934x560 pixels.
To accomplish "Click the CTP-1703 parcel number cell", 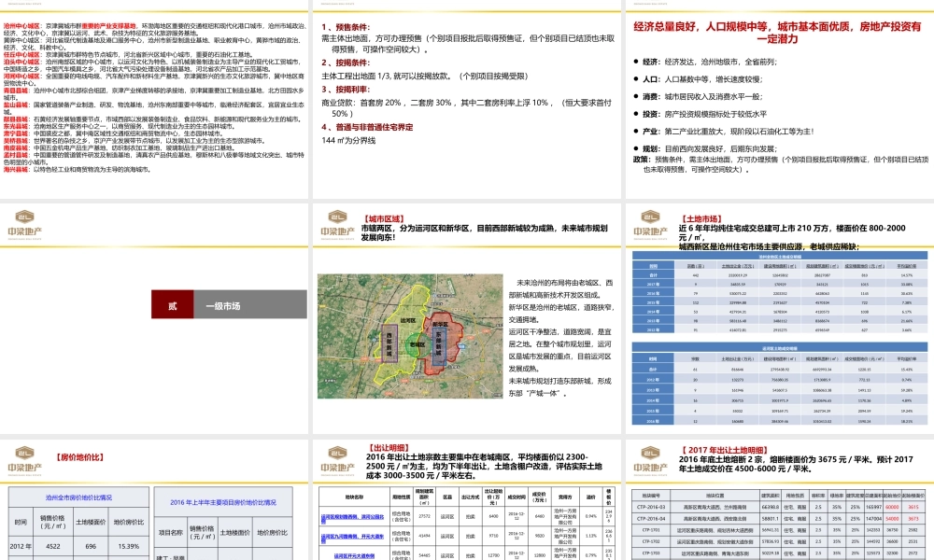I will (651, 553).
